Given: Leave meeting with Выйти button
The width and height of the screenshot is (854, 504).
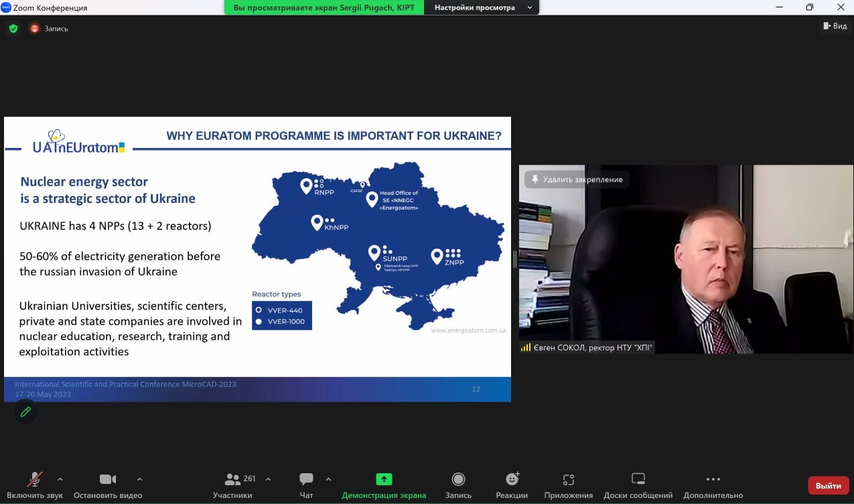Looking at the screenshot, I should point(829,486).
